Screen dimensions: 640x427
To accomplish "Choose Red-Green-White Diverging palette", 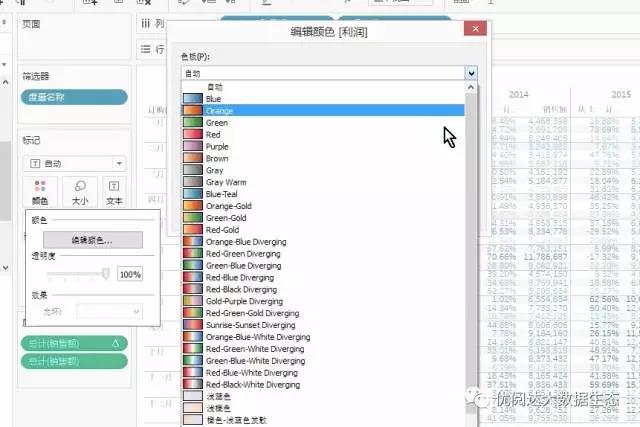I will click(x=323, y=349).
